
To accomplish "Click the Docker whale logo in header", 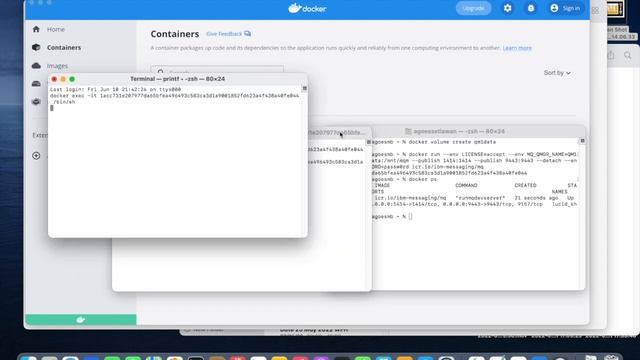I will 307,8.
